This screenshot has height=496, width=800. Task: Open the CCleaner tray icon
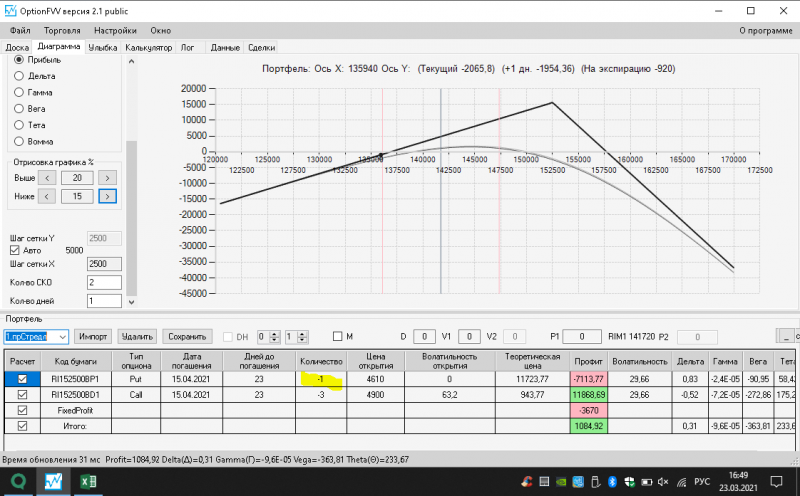(x=527, y=481)
